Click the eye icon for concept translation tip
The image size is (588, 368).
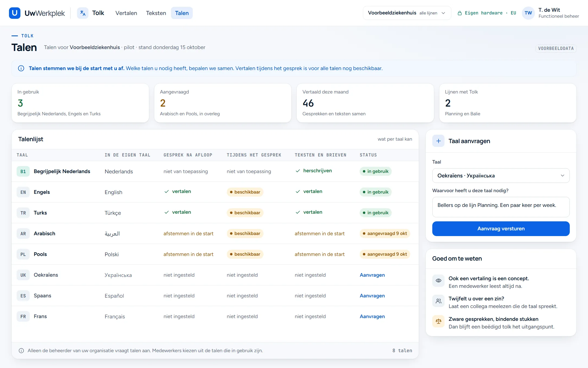(438, 280)
